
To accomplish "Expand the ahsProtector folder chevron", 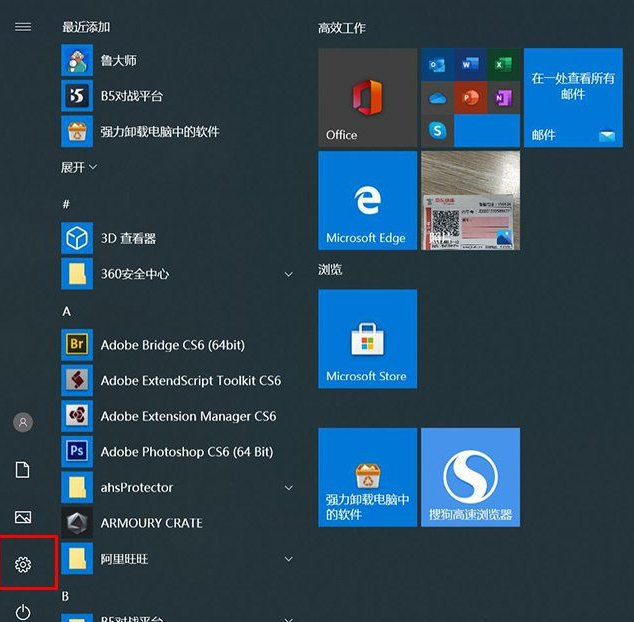I will tap(288, 488).
